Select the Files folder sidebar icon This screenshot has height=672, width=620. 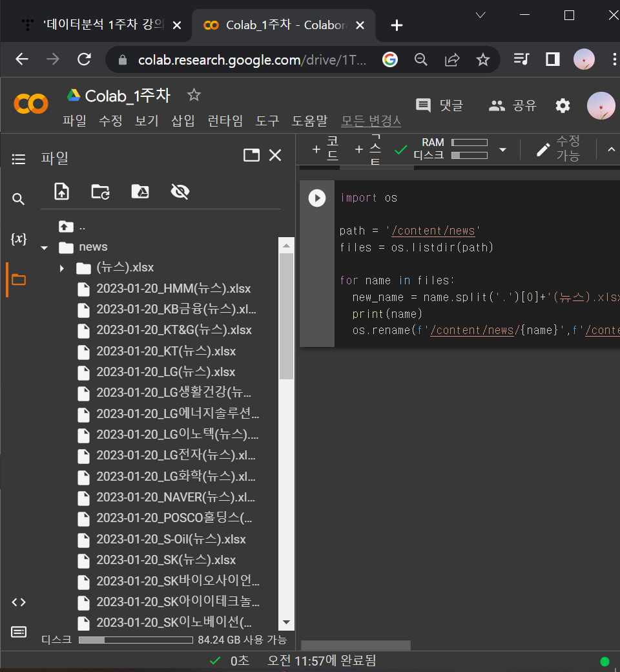(19, 280)
